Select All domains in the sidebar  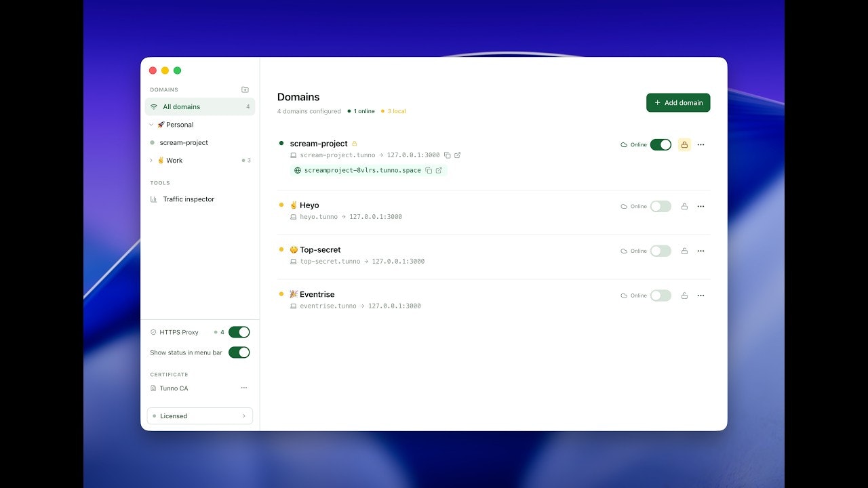(200, 106)
